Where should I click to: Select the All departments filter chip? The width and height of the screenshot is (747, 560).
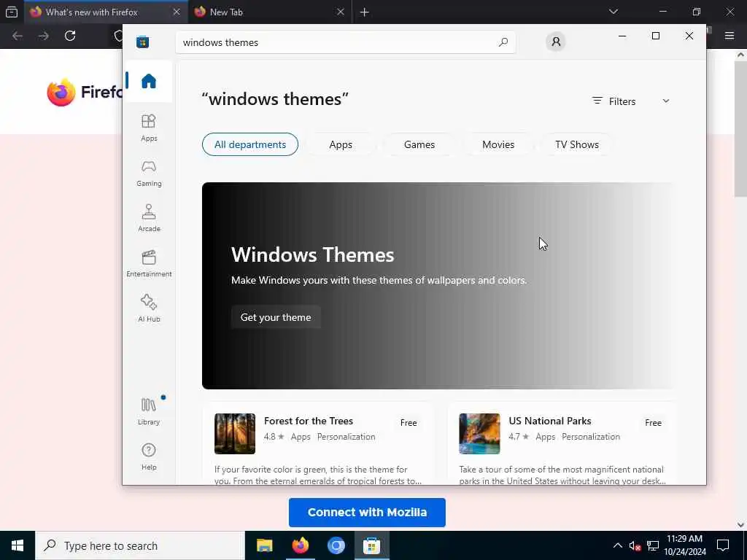[250, 144]
